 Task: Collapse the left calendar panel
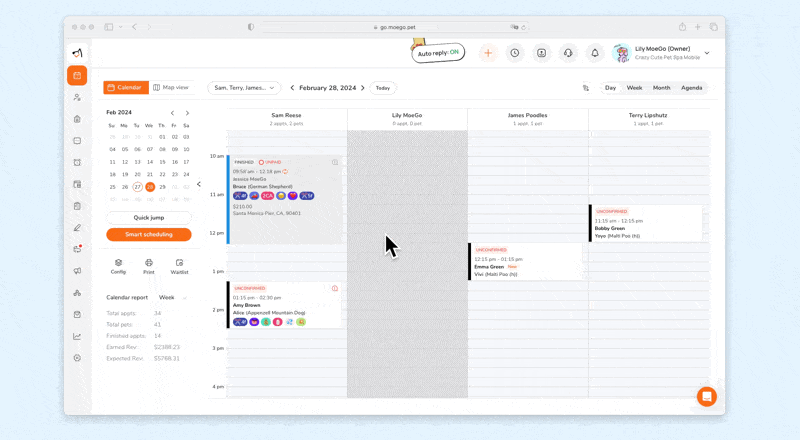(198, 184)
